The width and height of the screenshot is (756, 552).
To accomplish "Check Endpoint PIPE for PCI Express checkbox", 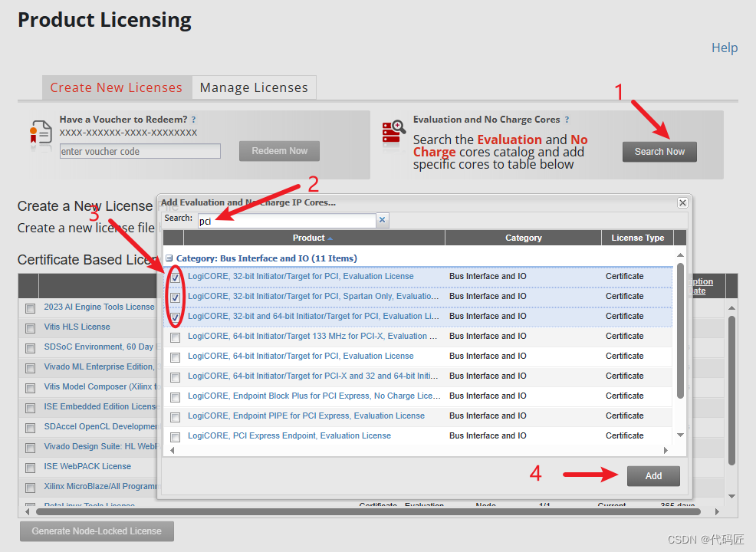I will [175, 417].
